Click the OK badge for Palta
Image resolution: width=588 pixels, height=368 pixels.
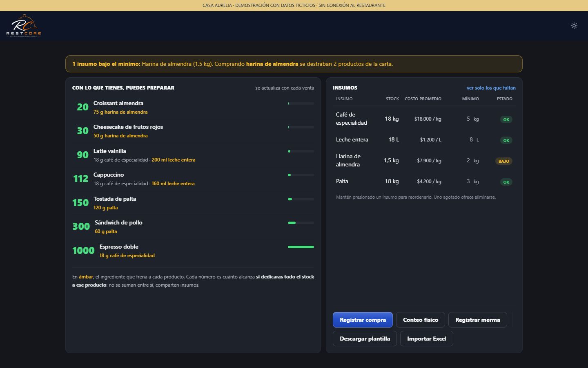506,182
